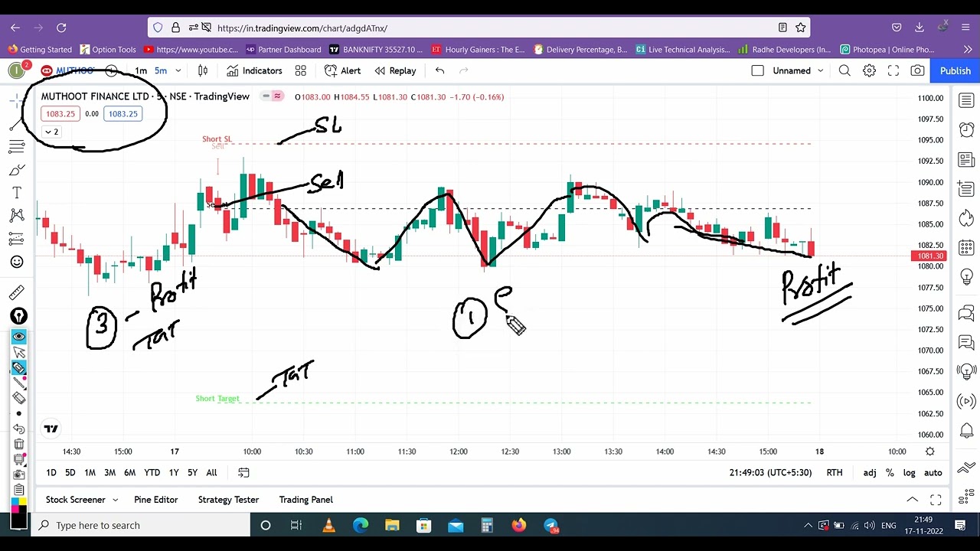Click the Epic Pen nib menu icon
This screenshot has height=551, width=980.
tap(18, 316)
